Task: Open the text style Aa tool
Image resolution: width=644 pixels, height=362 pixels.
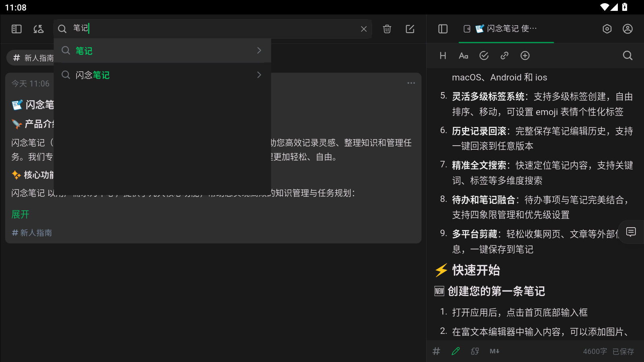Action: click(x=464, y=56)
